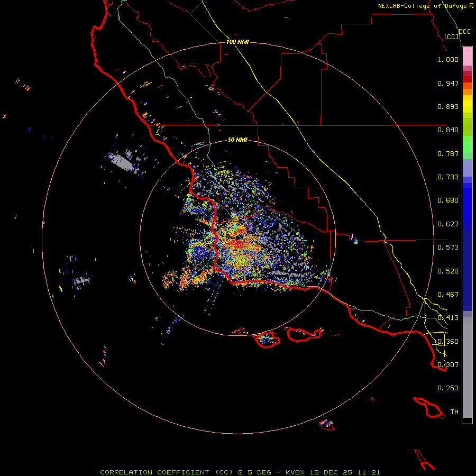Click the 0.893 legend value
476x476 pixels.
448,106
